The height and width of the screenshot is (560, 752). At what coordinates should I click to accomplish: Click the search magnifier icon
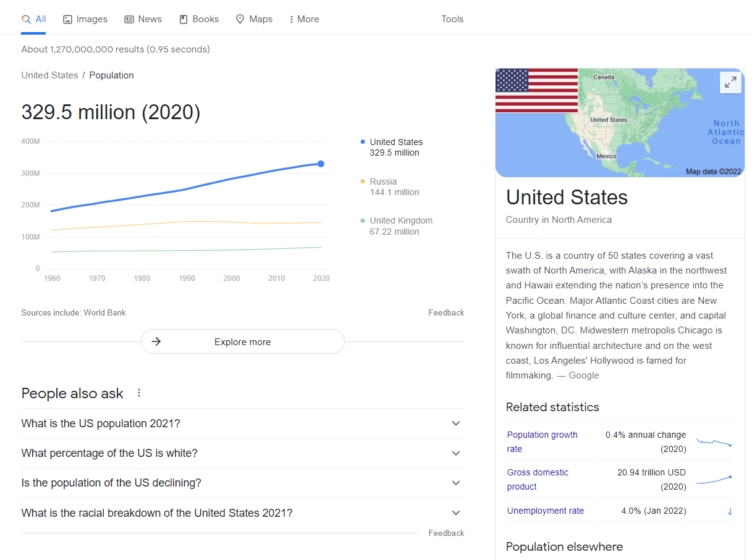click(25, 19)
